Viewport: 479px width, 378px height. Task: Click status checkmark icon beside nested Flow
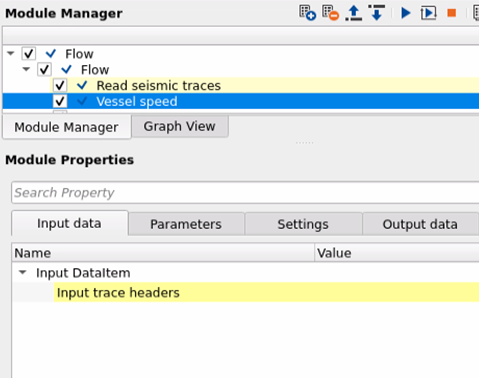tap(66, 69)
